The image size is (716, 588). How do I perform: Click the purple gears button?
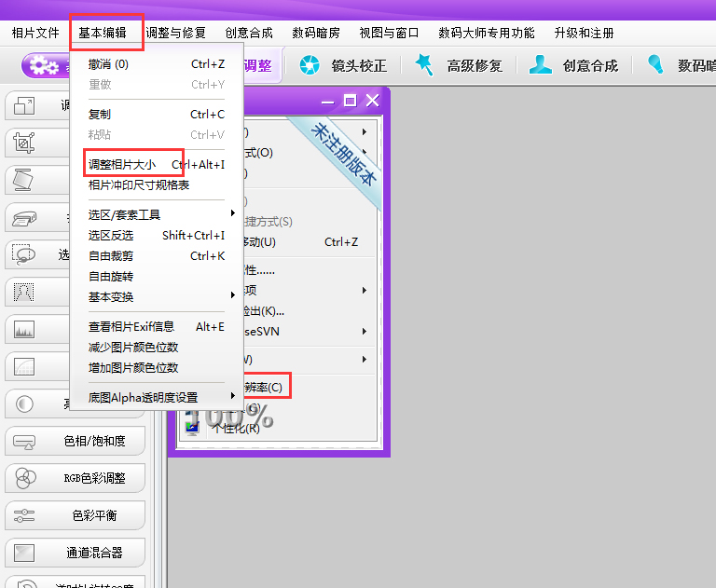(x=45, y=66)
